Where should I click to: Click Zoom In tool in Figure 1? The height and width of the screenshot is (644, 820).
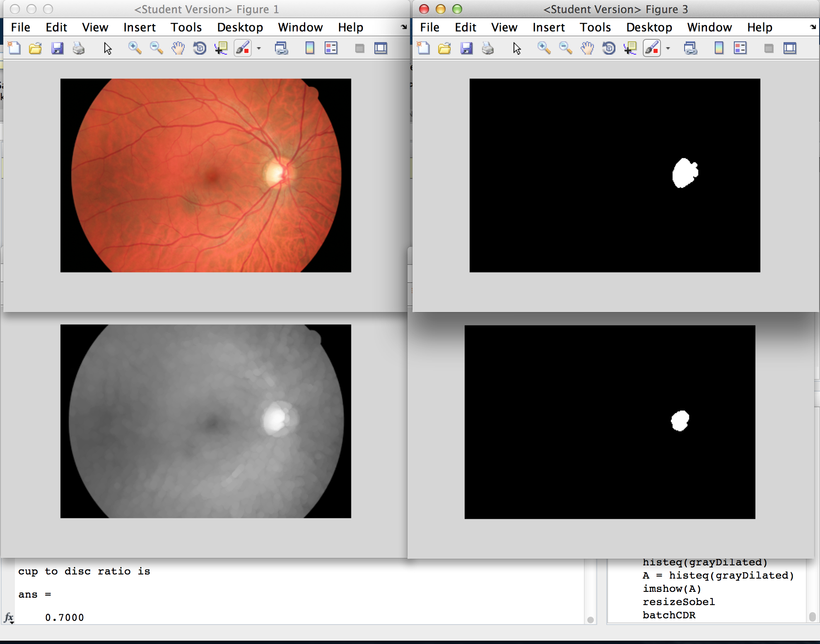point(135,48)
